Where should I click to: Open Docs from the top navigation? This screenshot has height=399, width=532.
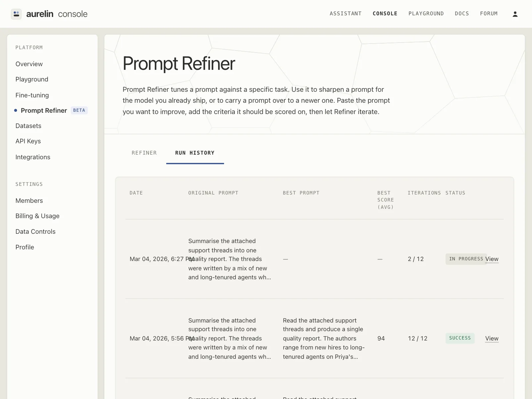coord(462,14)
